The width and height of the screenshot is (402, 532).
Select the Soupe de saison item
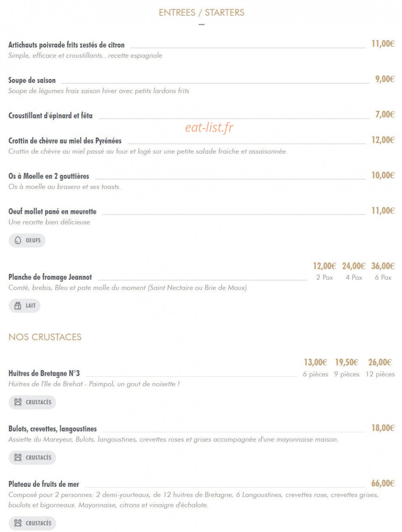tap(32, 80)
